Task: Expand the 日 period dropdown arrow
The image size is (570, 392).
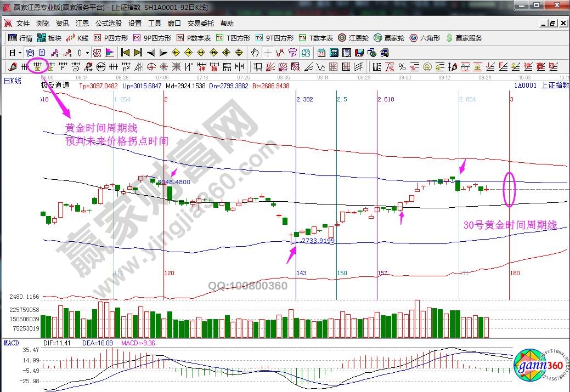Action: pyautogui.click(x=20, y=53)
